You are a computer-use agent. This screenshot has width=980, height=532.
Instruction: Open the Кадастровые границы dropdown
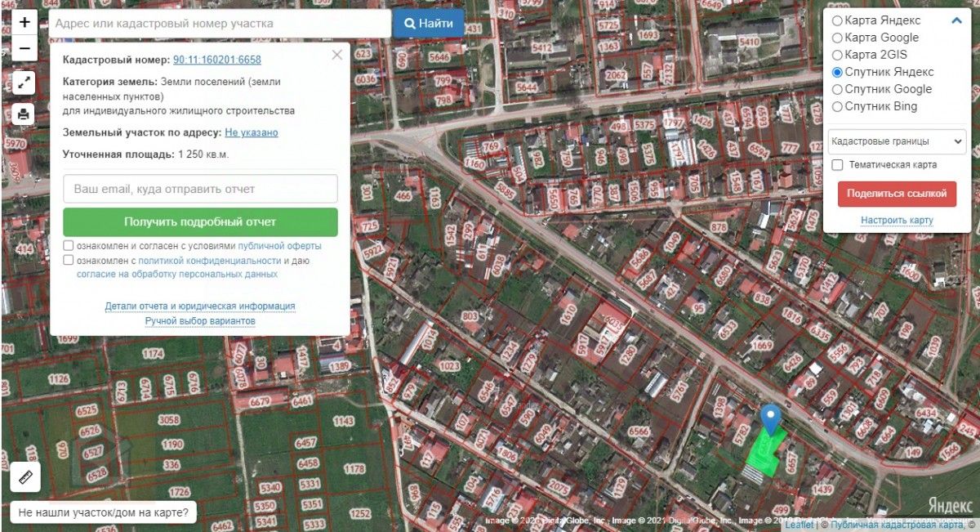pyautogui.click(x=897, y=141)
